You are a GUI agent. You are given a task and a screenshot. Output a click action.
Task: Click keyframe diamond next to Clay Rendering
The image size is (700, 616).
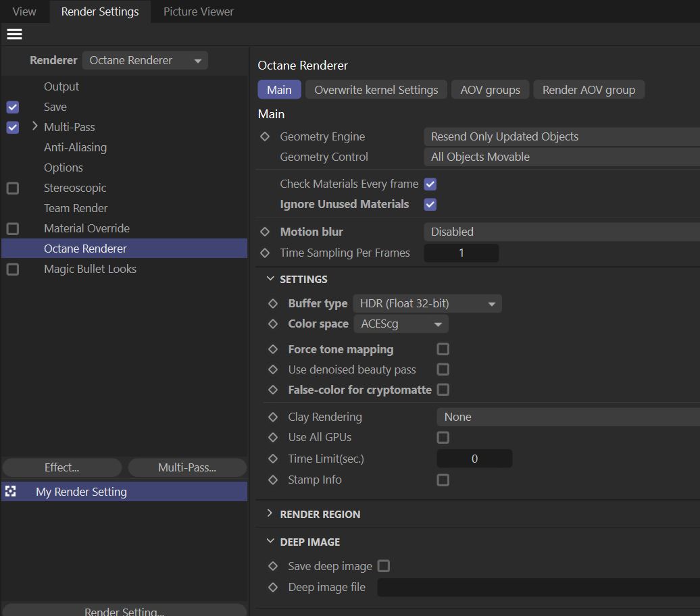click(x=273, y=417)
